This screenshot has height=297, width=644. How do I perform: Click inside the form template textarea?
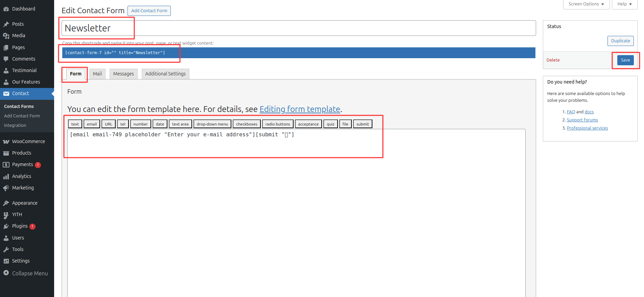pyautogui.click(x=296, y=213)
